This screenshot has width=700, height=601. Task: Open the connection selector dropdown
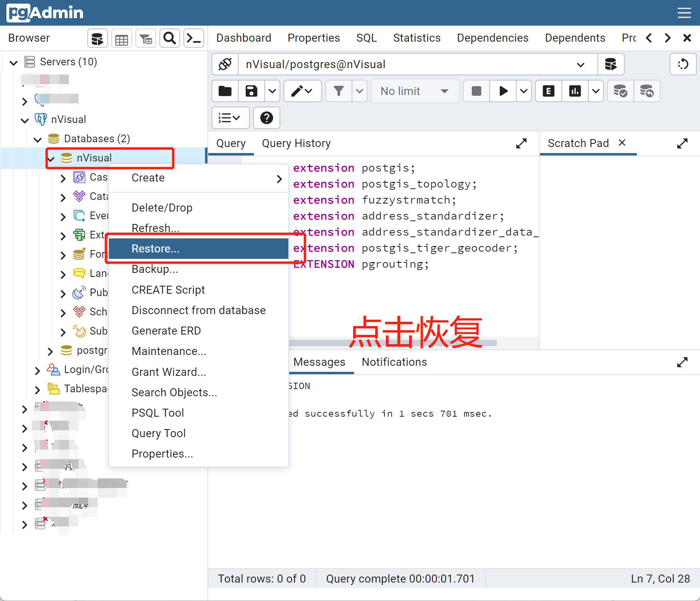581,65
